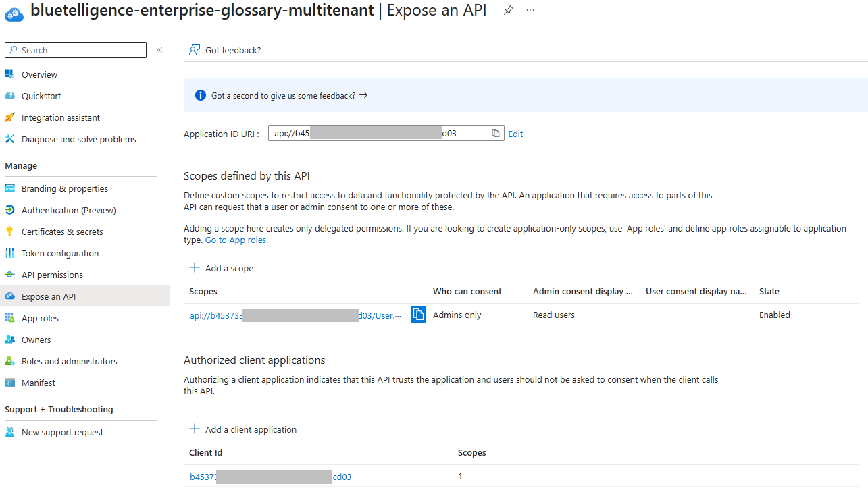Viewport: 868px width, 488px height.
Task: Open the more options ellipsis in header
Action: coord(530,11)
